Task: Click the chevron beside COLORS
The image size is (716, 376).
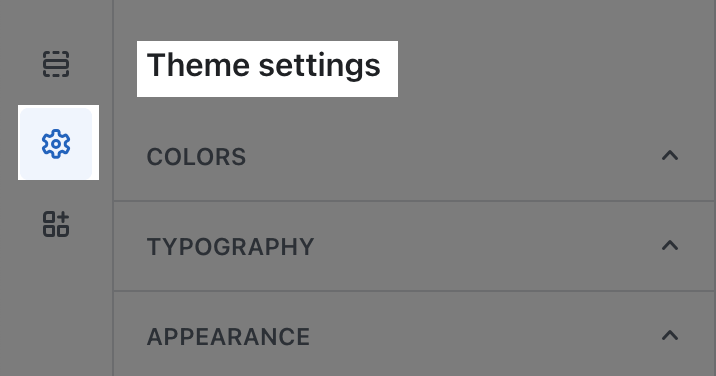Action: tap(669, 156)
